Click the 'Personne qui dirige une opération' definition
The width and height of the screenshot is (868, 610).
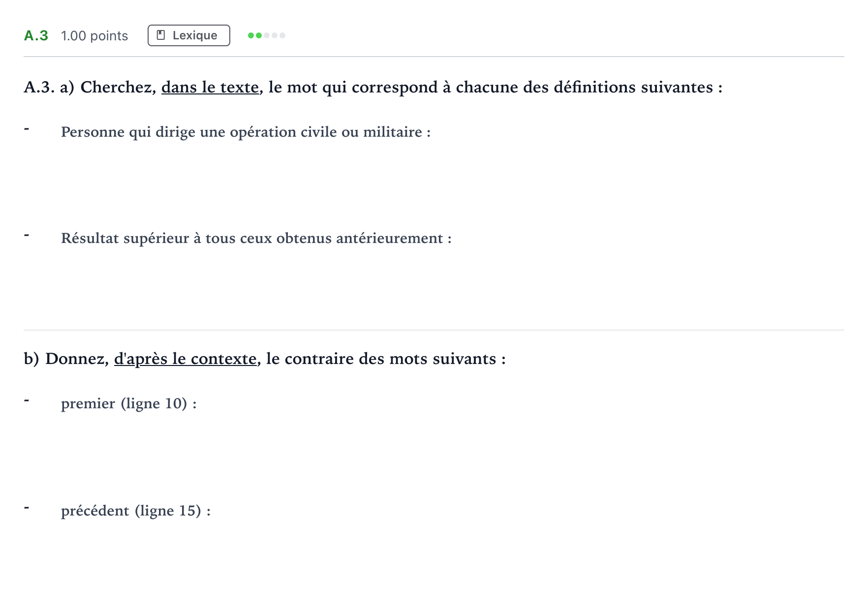(246, 132)
